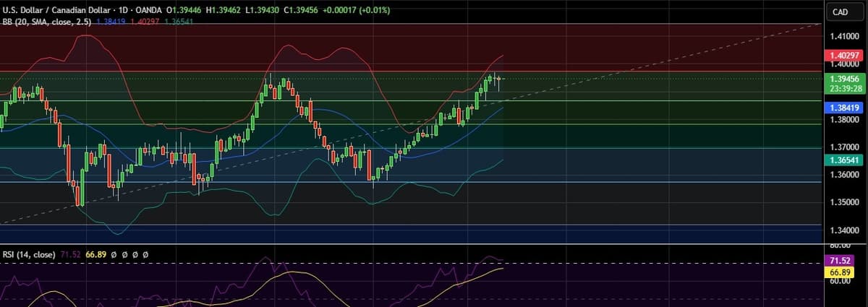Image resolution: width=868 pixels, height=307 pixels.
Task: Click the BB legend red 1.40297 value
Action: coord(145,22)
